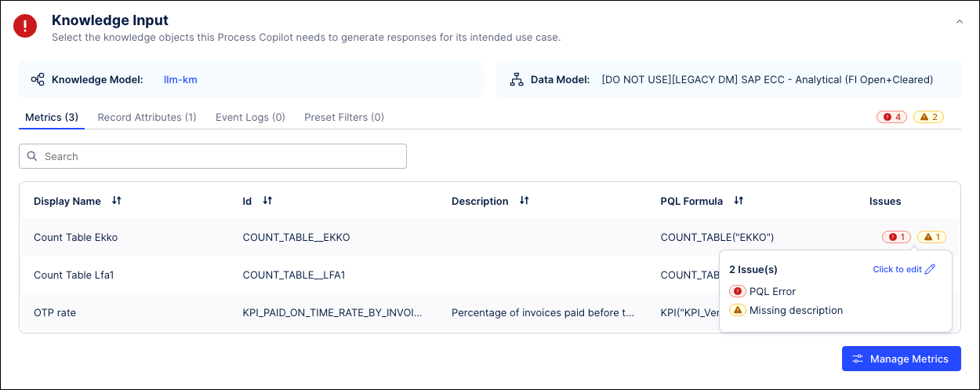
Task: Focus the metrics Search field
Action: click(212, 156)
